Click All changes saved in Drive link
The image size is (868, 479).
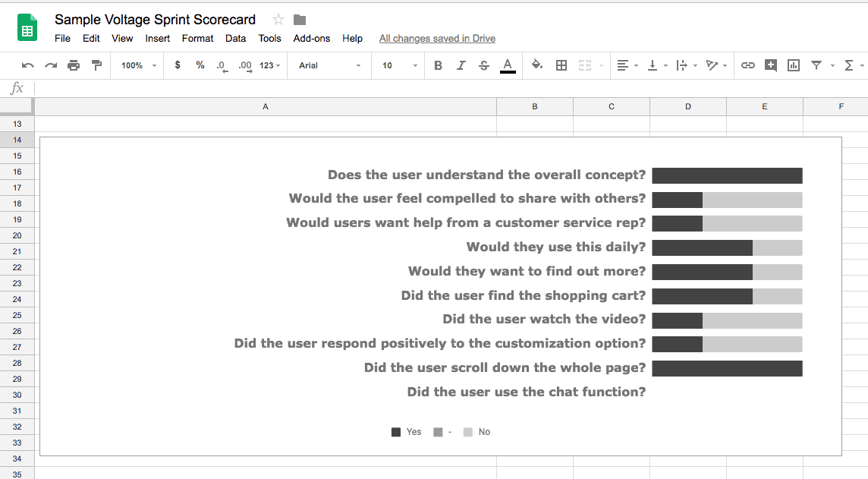coord(437,38)
